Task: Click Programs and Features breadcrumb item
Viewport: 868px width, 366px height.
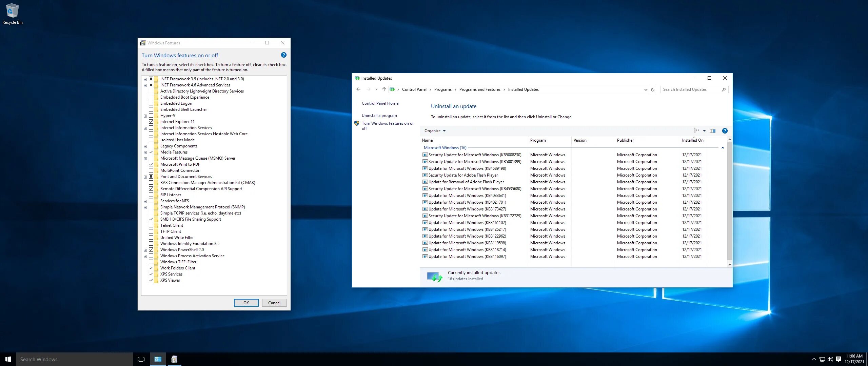Action: pyautogui.click(x=480, y=89)
